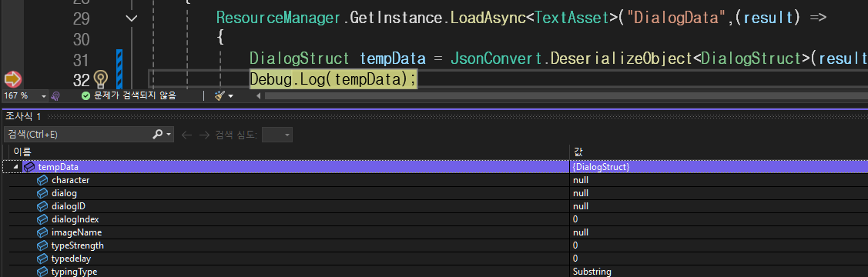The width and height of the screenshot is (868, 277).
Task: Click the field icon next to imageName
Action: click(42, 233)
